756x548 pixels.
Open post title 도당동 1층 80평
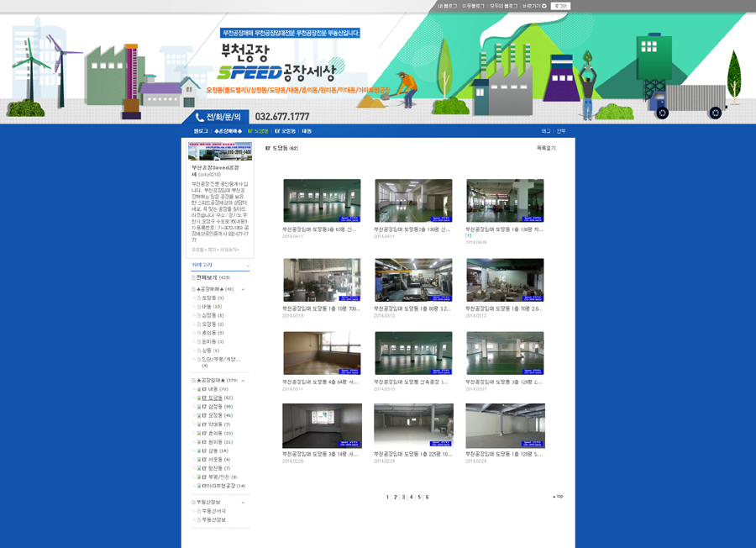click(x=412, y=308)
